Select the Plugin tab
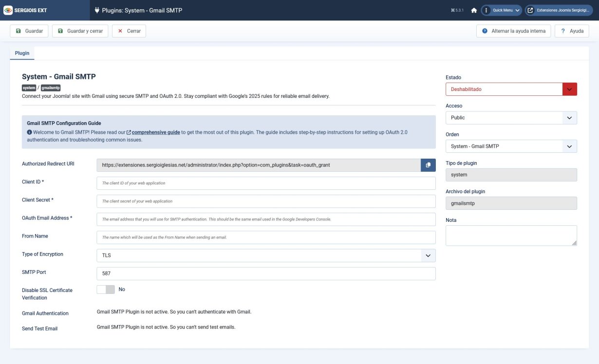Viewport: 599px width, 364px height. tap(22, 53)
